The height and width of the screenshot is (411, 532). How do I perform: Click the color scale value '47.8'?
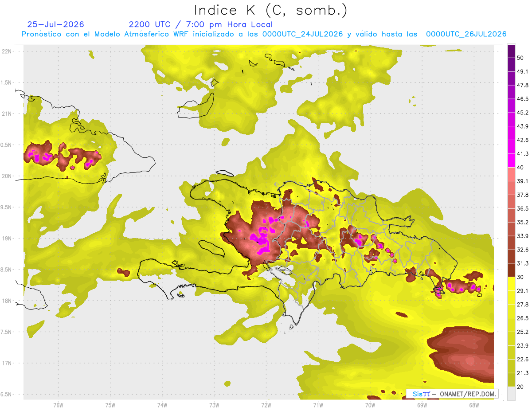[522, 85]
